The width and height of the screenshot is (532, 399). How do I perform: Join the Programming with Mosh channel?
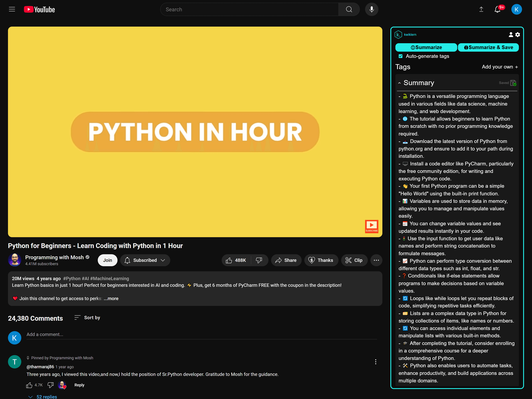108,260
